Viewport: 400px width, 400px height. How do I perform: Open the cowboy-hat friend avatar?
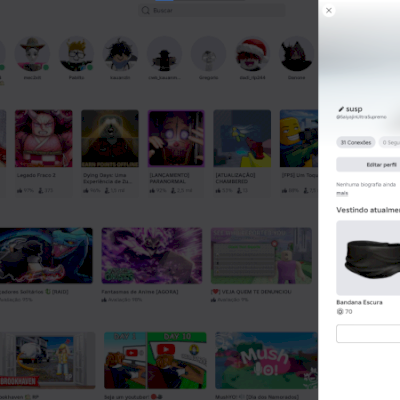point(32,54)
